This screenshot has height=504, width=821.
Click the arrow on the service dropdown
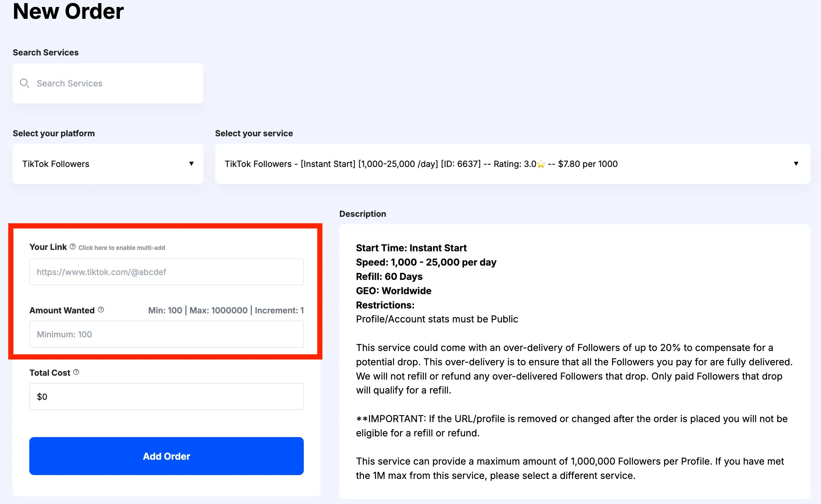(x=796, y=164)
